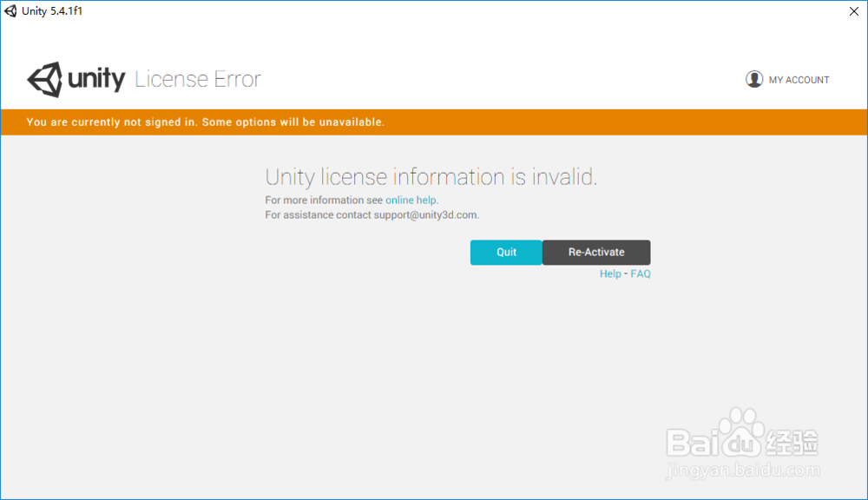
Task: Open the FAQ link
Action: 640,273
